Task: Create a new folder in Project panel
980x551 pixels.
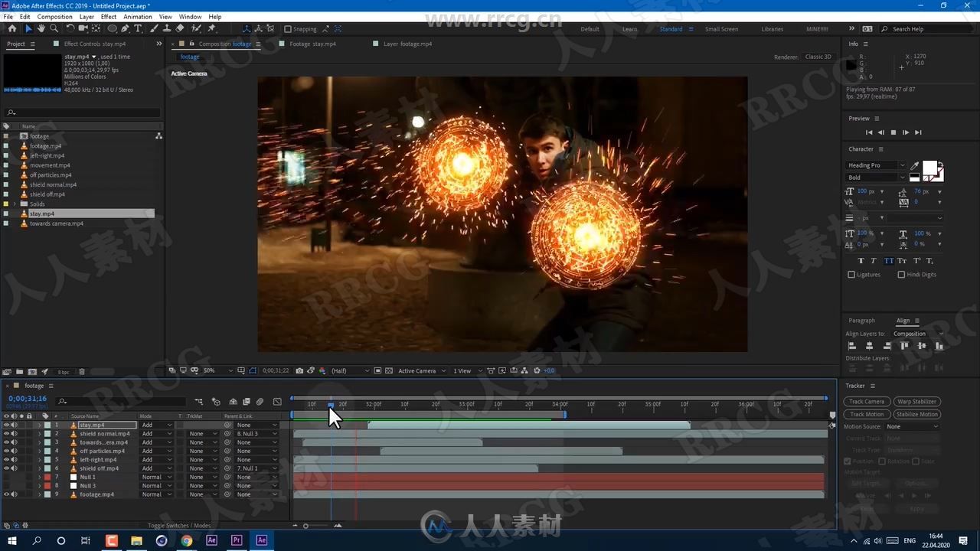Action: click(20, 372)
